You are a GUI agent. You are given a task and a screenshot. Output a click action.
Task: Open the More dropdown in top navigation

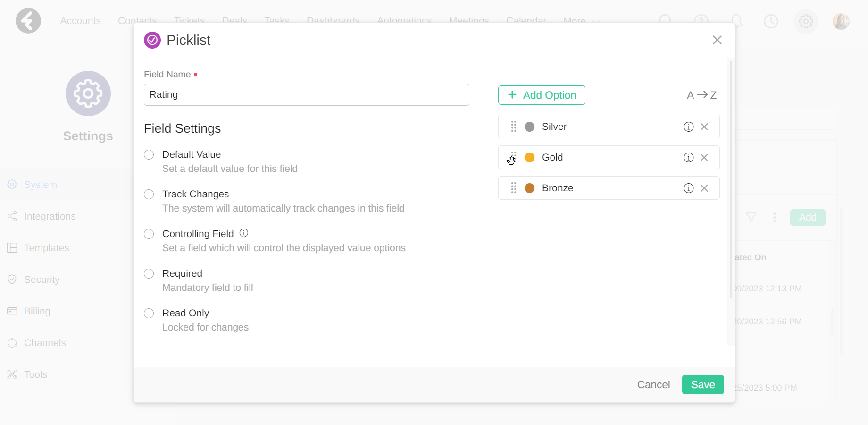(x=581, y=21)
